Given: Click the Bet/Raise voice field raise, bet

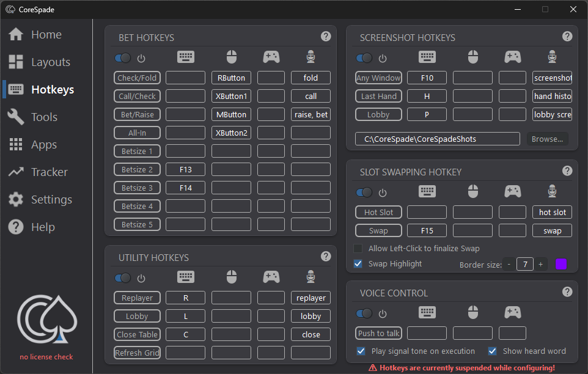Looking at the screenshot, I should 311,114.
